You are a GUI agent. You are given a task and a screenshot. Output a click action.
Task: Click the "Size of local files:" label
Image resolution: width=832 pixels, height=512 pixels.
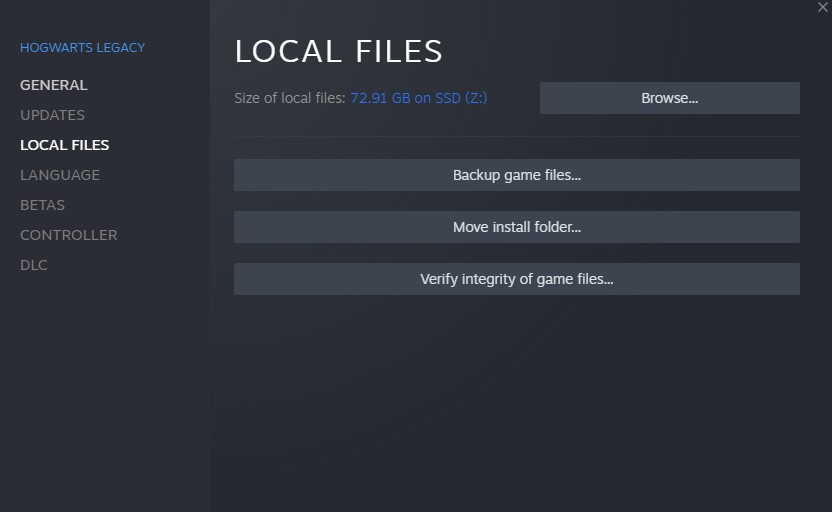click(290, 98)
